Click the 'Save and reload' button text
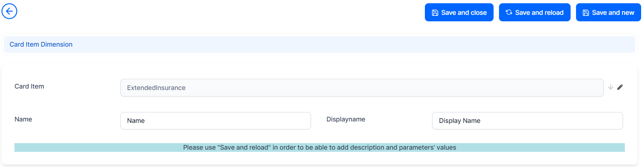The width and height of the screenshot is (644, 167). click(539, 13)
